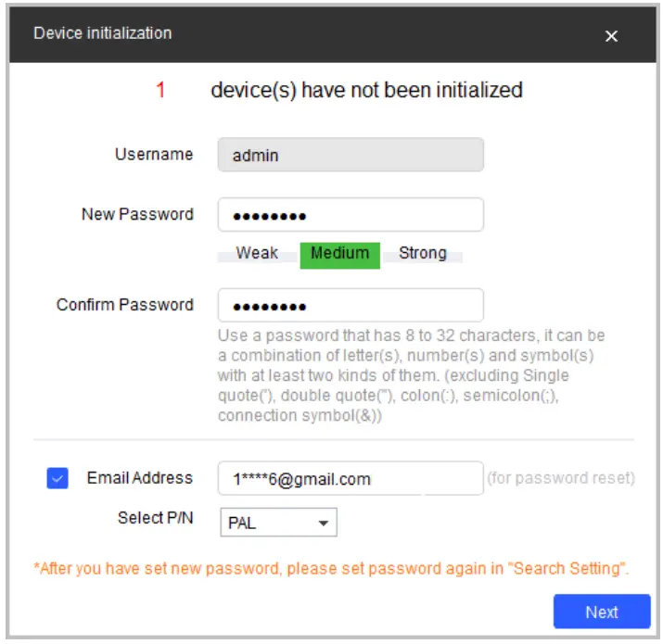Click the Strong password strength segment
This screenshot has height=644, width=663.
[422, 254]
